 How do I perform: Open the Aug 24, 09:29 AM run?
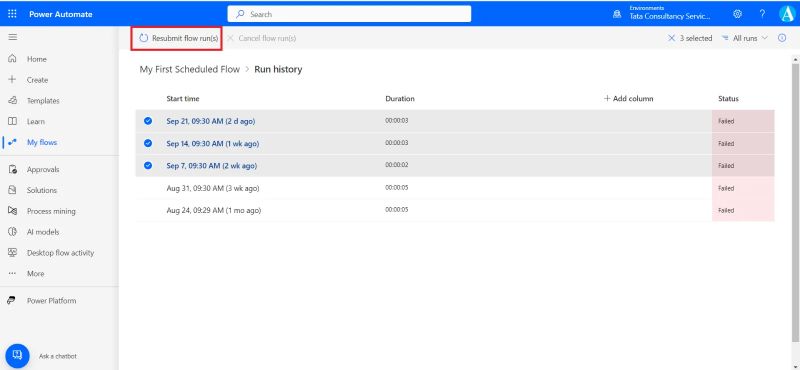pyautogui.click(x=214, y=210)
